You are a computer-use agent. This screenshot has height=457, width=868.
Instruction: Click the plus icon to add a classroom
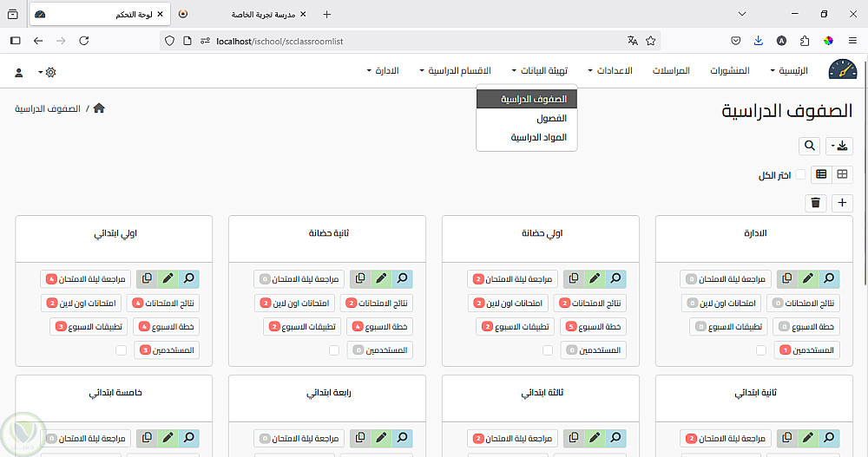842,203
